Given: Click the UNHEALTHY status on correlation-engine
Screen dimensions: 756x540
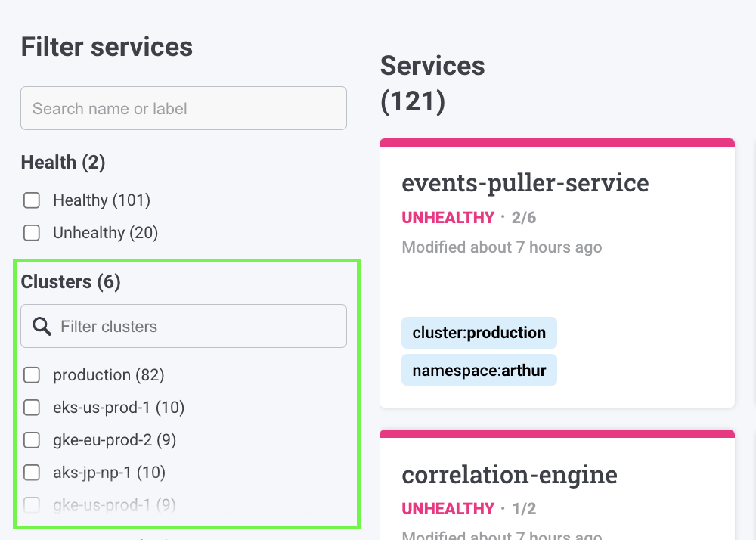Looking at the screenshot, I should (448, 509).
